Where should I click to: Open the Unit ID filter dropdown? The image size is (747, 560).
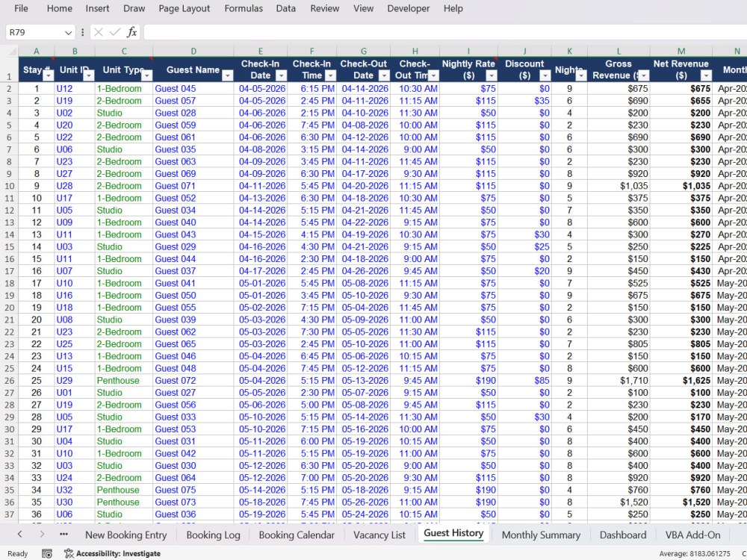89,75
